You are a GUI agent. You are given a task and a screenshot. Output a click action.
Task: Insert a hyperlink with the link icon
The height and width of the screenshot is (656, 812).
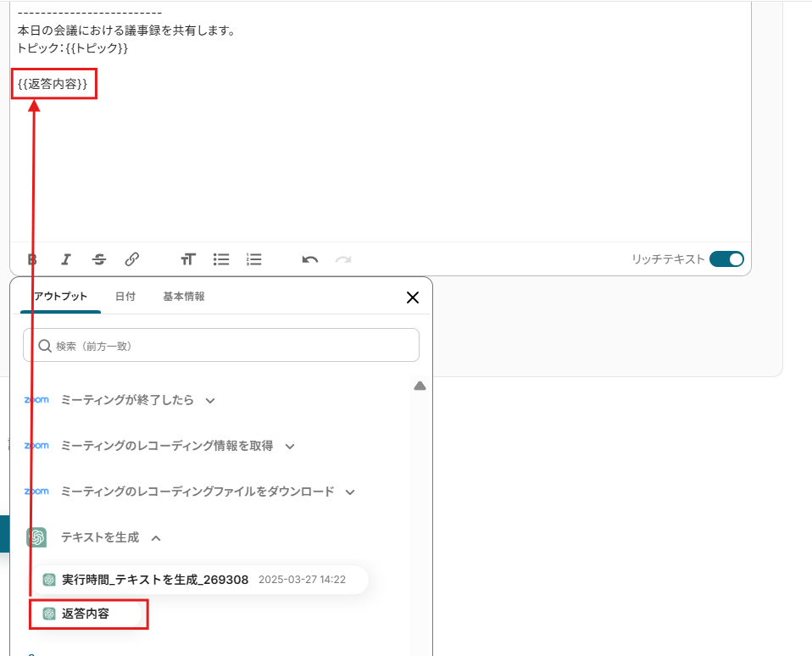[132, 259]
